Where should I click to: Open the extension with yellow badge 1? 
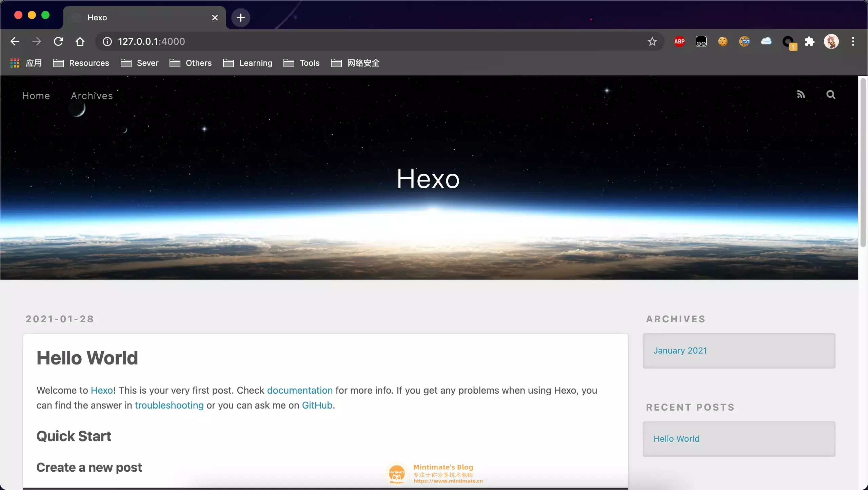pos(789,42)
